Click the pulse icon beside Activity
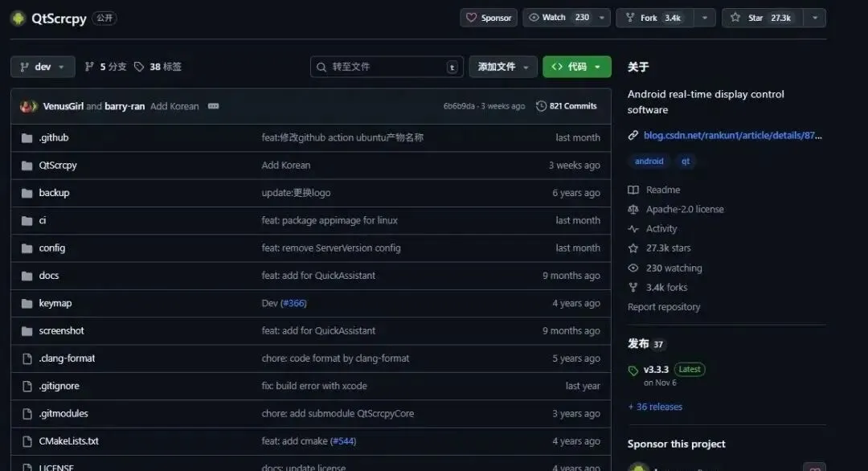Viewport: 868px width, 471px height. [x=633, y=228]
